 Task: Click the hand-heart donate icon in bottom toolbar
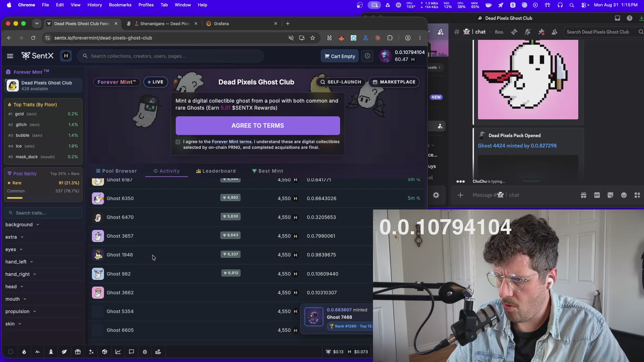click(158, 352)
